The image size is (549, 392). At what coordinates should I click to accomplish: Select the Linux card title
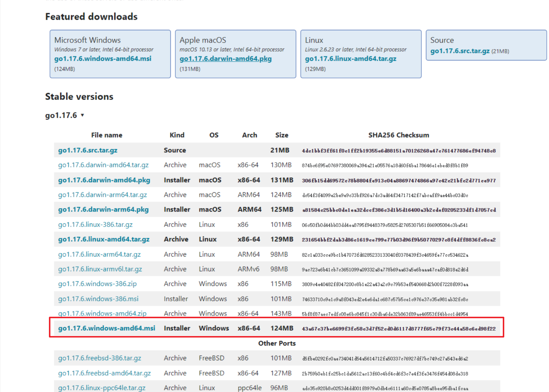click(314, 40)
